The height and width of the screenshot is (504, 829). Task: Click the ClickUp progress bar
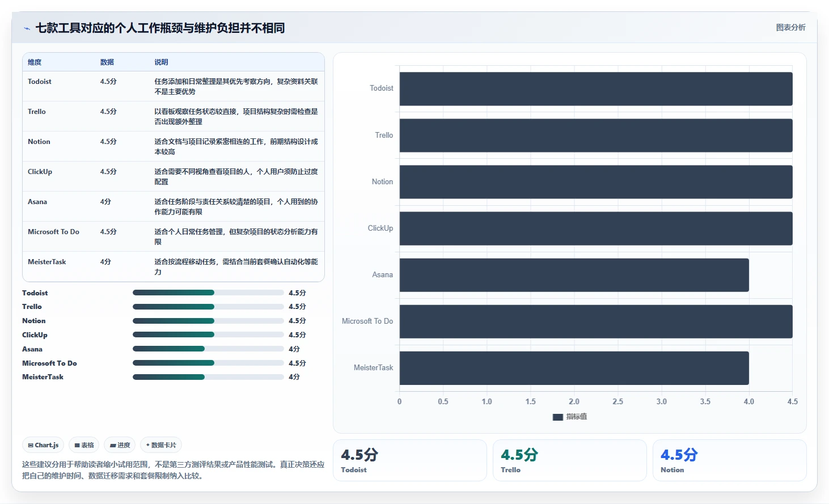click(x=208, y=334)
